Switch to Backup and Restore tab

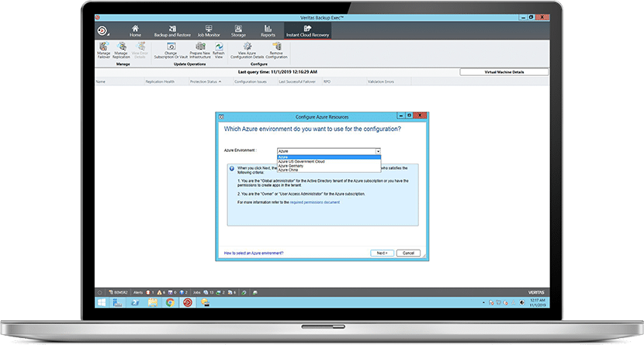(172, 31)
